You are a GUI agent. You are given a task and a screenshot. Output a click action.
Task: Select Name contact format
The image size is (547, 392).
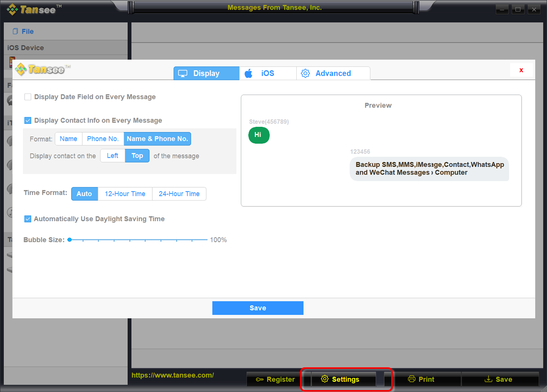click(68, 139)
